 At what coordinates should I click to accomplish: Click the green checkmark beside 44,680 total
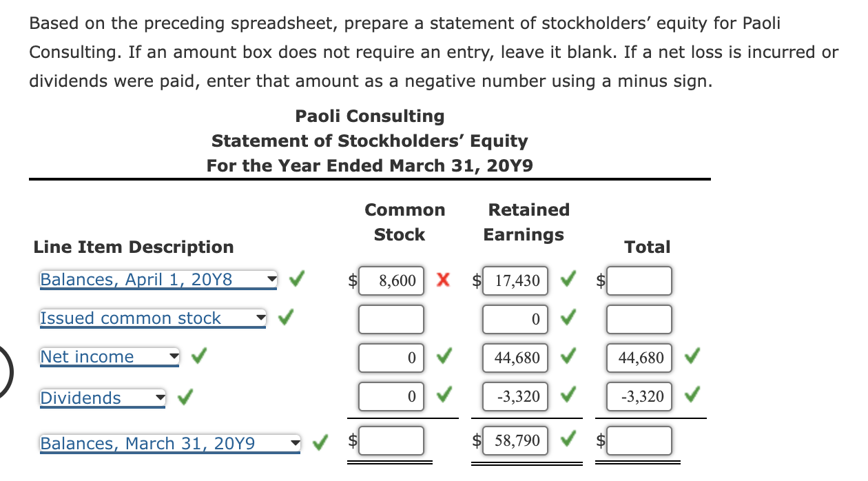tap(693, 357)
